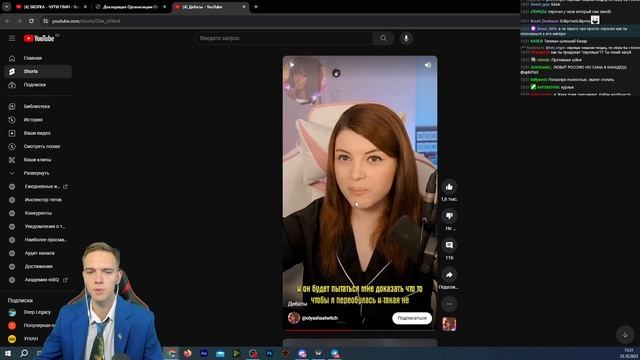Open Firefox from the taskbar
Image resolution: width=640 pixels, height=360 pixels.
[x=188, y=353]
